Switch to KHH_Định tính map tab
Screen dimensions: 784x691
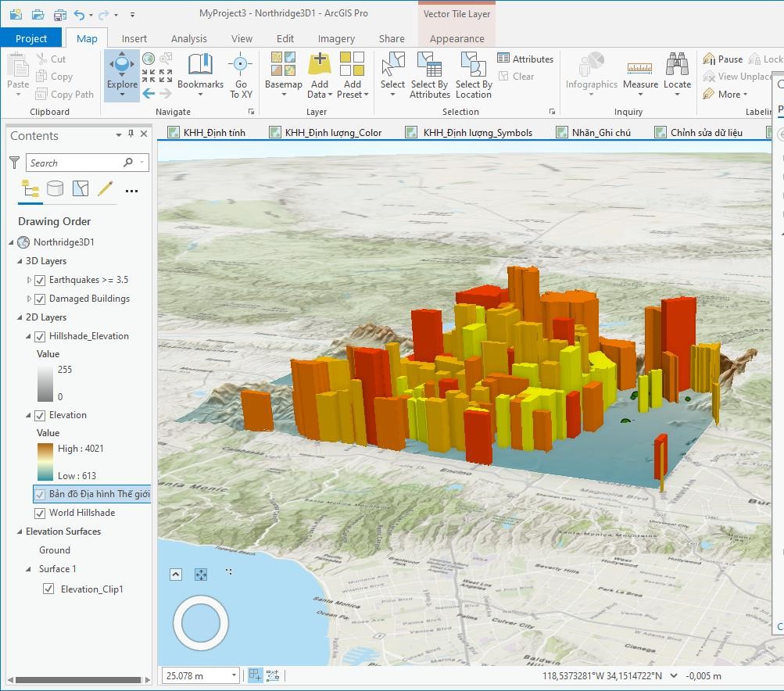pyautogui.click(x=206, y=133)
